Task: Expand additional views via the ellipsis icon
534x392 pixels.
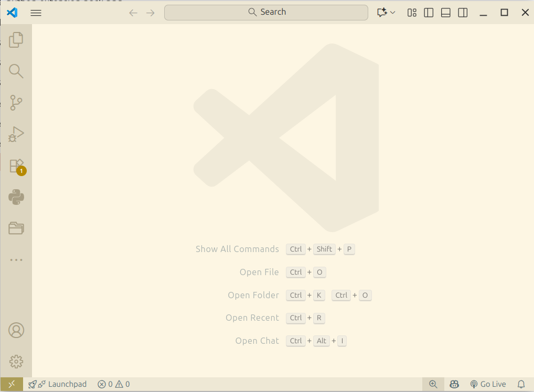Action: tap(16, 260)
